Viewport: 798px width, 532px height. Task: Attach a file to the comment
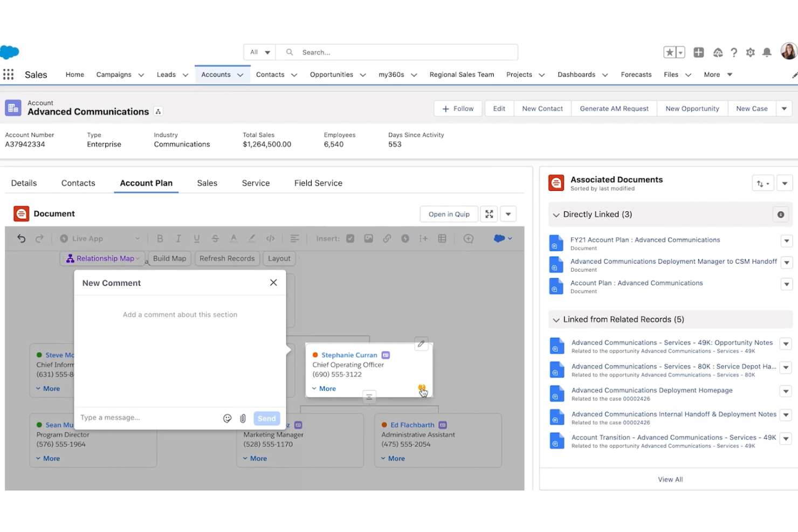(x=243, y=418)
